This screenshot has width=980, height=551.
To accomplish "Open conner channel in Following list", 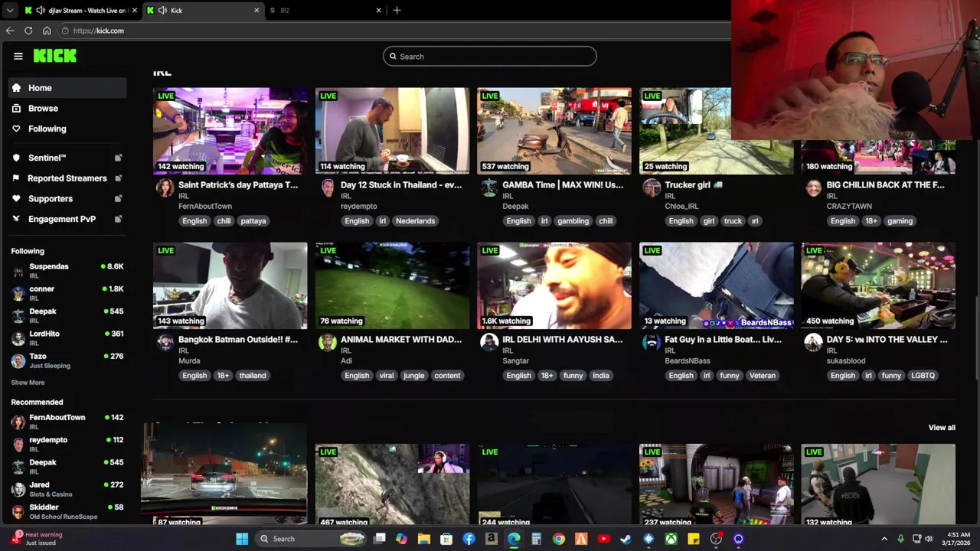I will tap(67, 292).
